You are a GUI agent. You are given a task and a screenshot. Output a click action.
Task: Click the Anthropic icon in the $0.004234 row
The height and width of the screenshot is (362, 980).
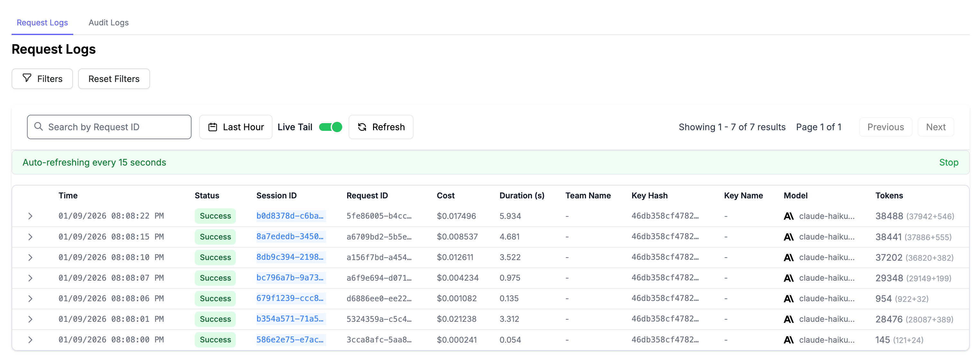coord(788,278)
